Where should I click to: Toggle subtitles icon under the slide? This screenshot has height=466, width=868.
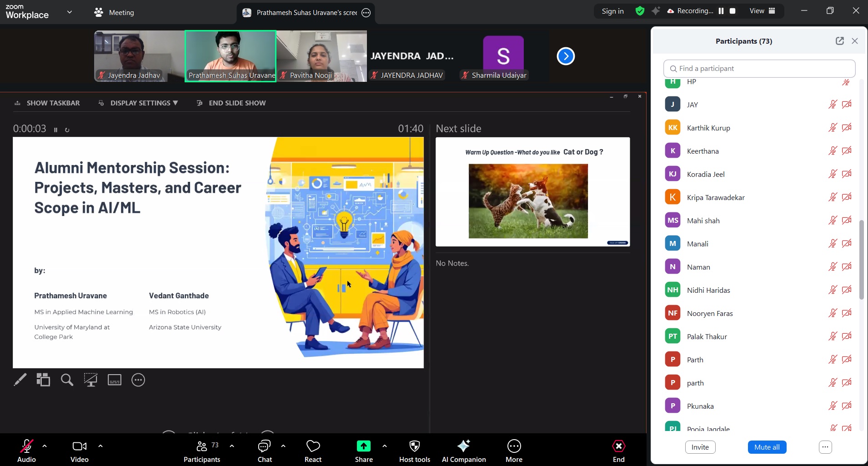tap(114, 380)
